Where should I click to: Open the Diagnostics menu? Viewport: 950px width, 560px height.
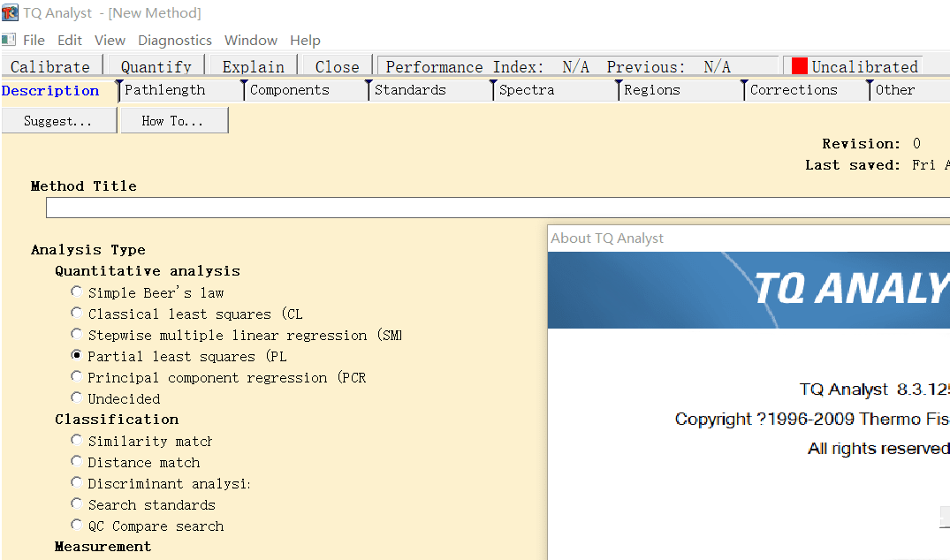[174, 40]
